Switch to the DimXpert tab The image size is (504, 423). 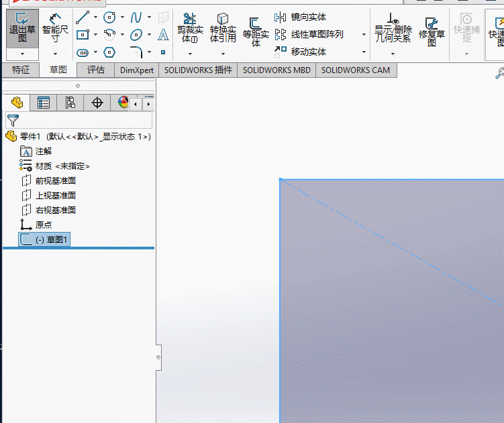[x=137, y=70]
